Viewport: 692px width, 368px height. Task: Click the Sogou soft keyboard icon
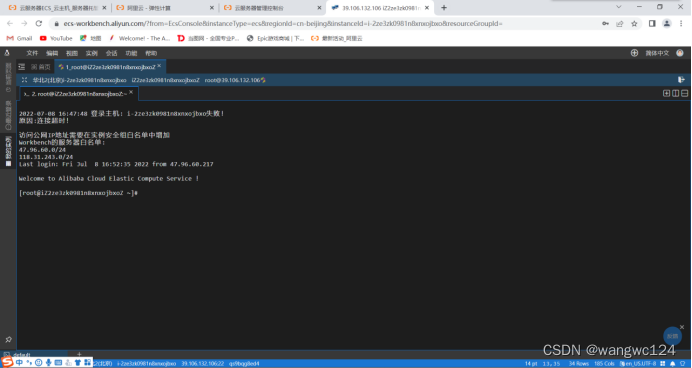tap(58, 362)
